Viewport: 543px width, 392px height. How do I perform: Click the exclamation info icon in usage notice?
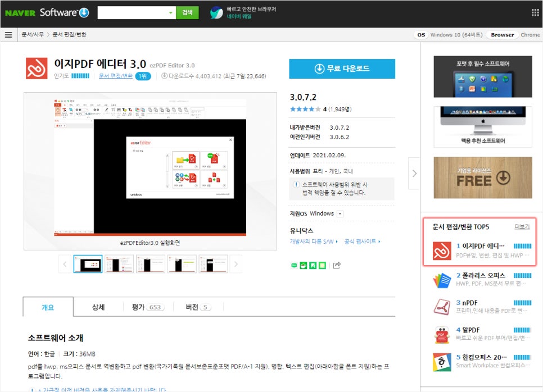[x=296, y=184]
